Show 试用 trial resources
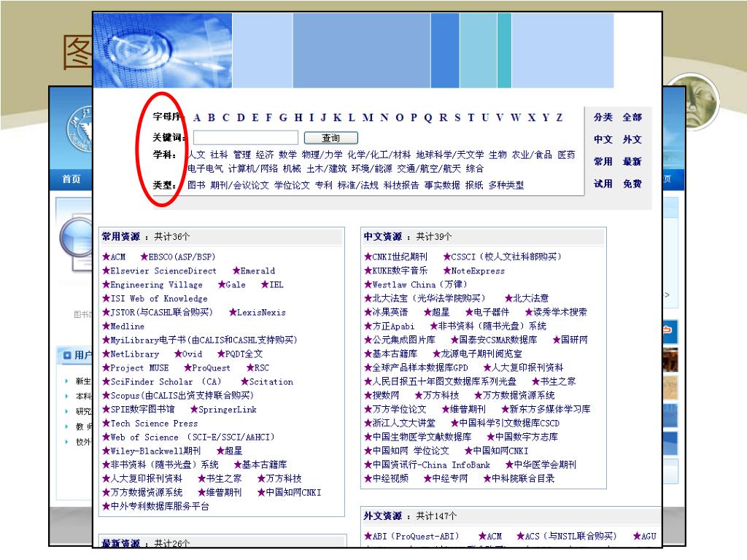Image resolution: width=747 pixels, height=560 pixels. (603, 184)
